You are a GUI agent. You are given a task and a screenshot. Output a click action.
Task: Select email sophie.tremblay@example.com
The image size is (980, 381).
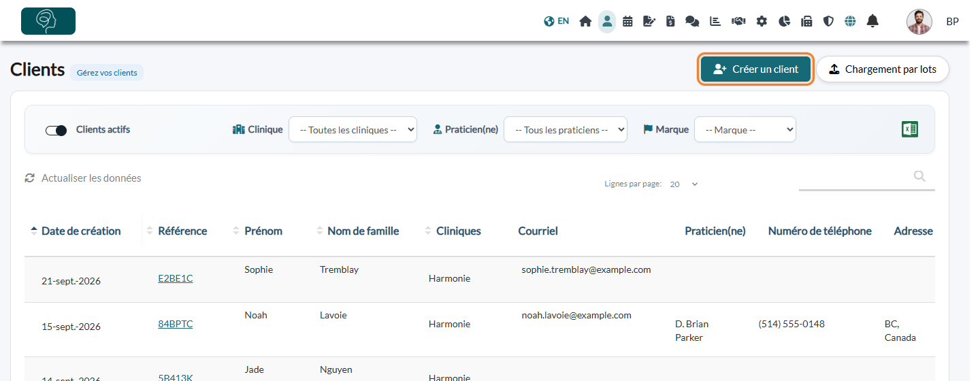coord(586,269)
